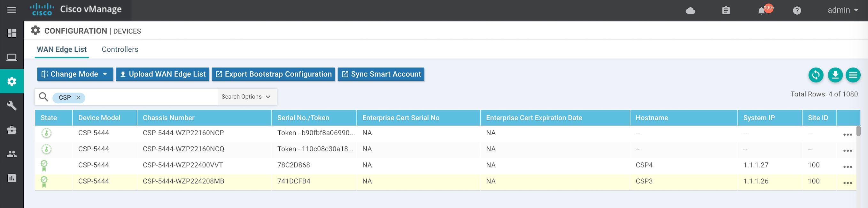Open the Monitor laptop sidebar icon
The width and height of the screenshot is (868, 208).
click(12, 57)
